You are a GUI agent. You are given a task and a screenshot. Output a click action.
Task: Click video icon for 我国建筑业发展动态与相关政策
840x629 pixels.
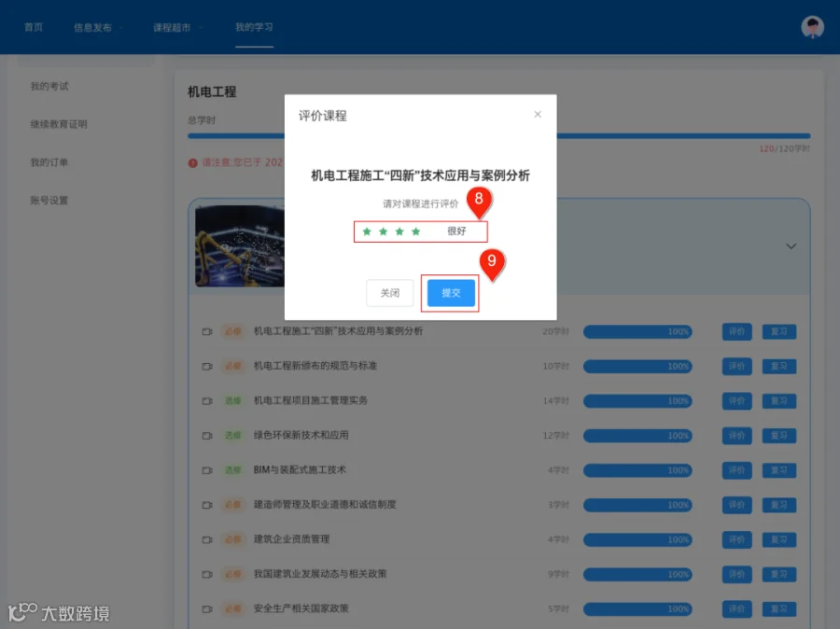(x=207, y=574)
